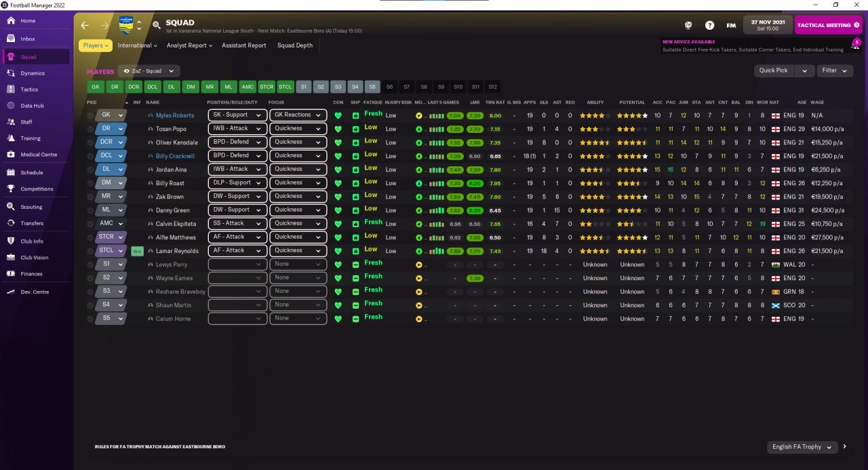The height and width of the screenshot is (470, 868).
Task: Open the DLP - Support role dropdown
Action: tap(237, 182)
